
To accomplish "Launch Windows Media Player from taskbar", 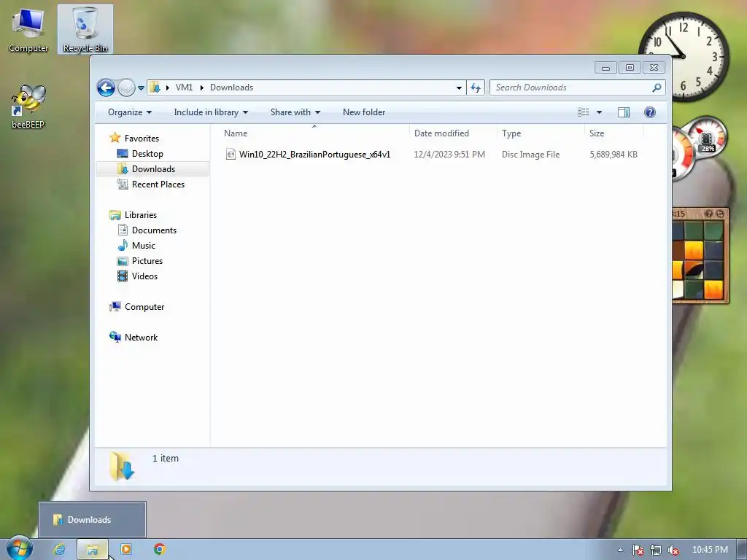I will pos(126,550).
